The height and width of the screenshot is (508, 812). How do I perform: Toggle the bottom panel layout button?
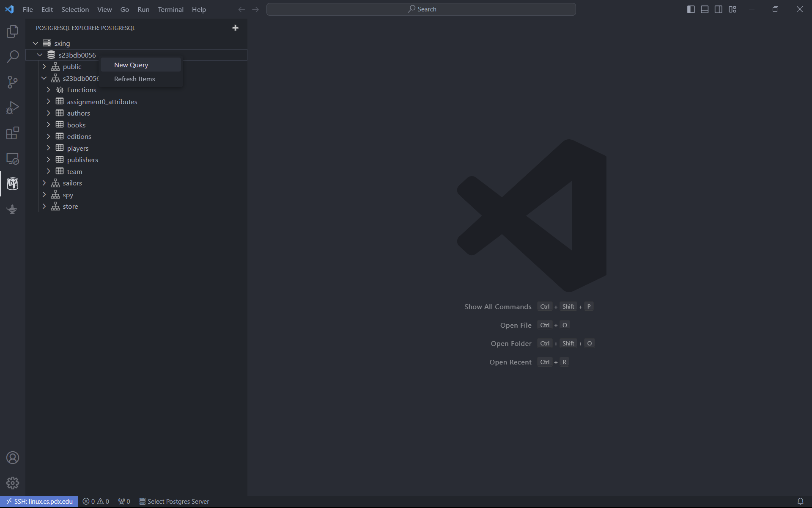[x=705, y=9]
